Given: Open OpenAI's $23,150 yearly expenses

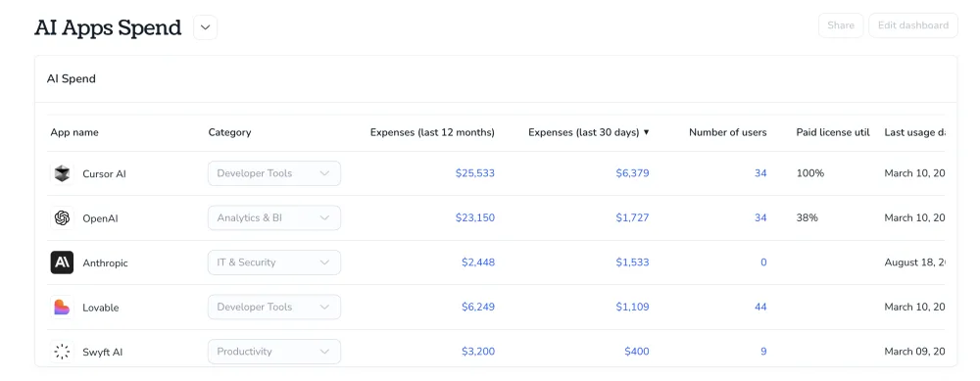Looking at the screenshot, I should pos(475,217).
